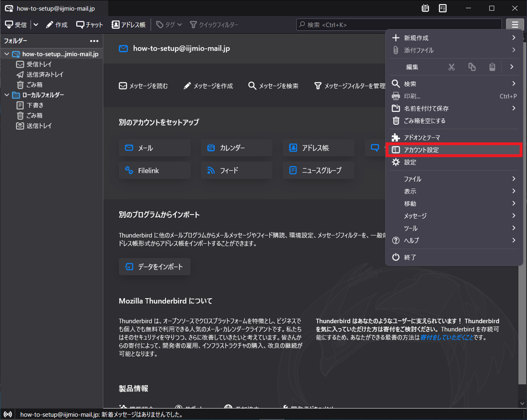
Task: Open the 添付ファイル submenu
Action: 454,50
